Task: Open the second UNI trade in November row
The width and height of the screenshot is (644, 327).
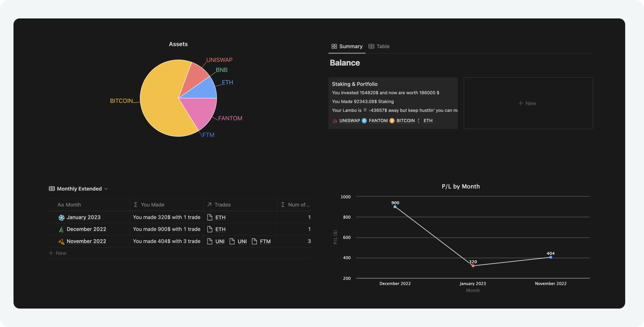Action: [x=238, y=241]
